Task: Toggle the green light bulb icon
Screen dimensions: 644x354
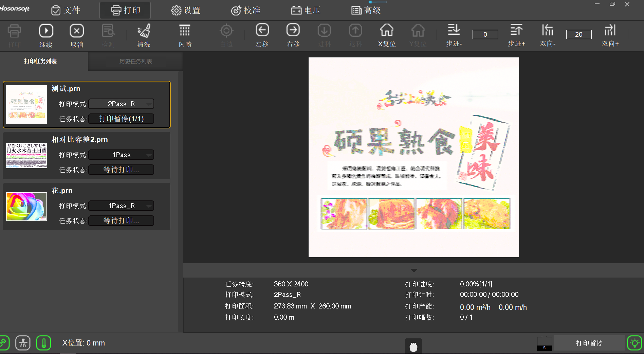Action: click(x=634, y=343)
